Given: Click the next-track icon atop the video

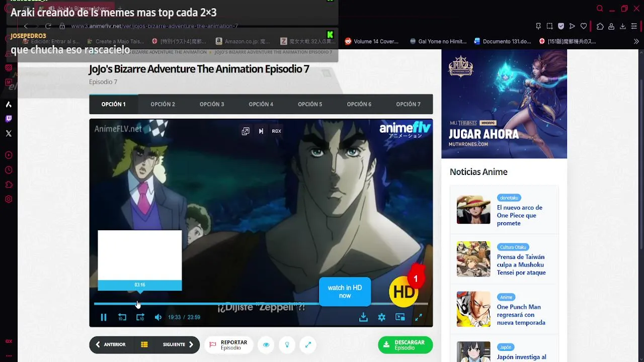Looking at the screenshot, I should pos(261,131).
